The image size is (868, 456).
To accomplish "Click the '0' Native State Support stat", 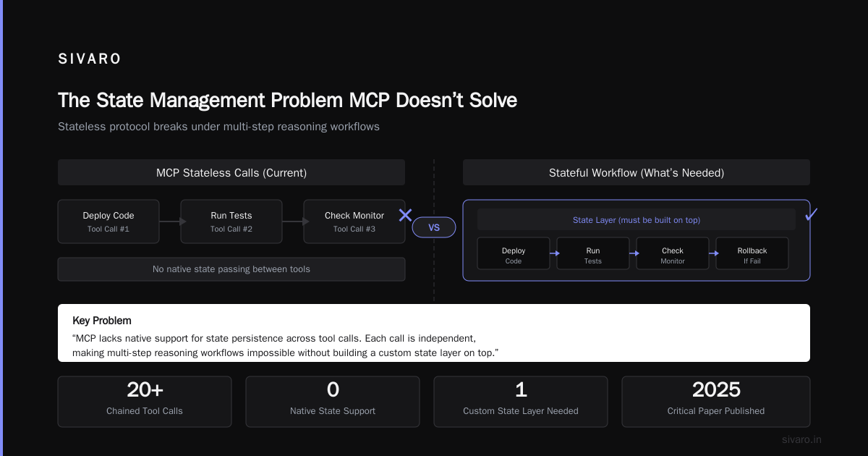I will (333, 401).
